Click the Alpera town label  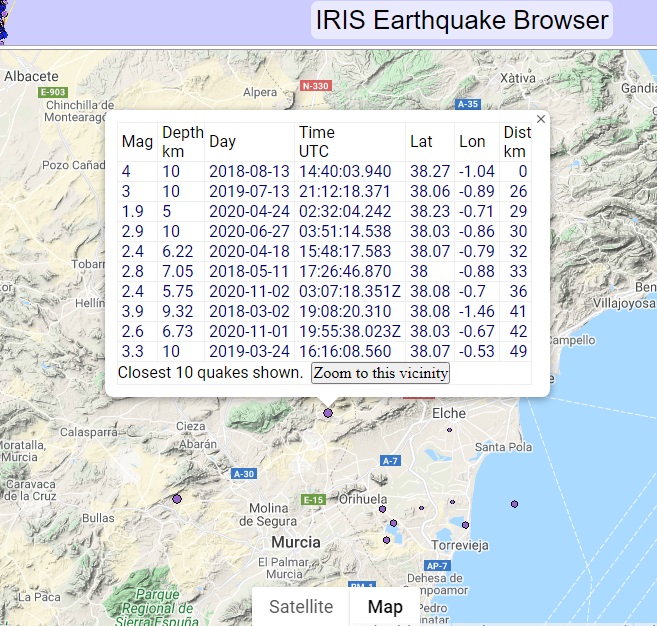[x=260, y=93]
